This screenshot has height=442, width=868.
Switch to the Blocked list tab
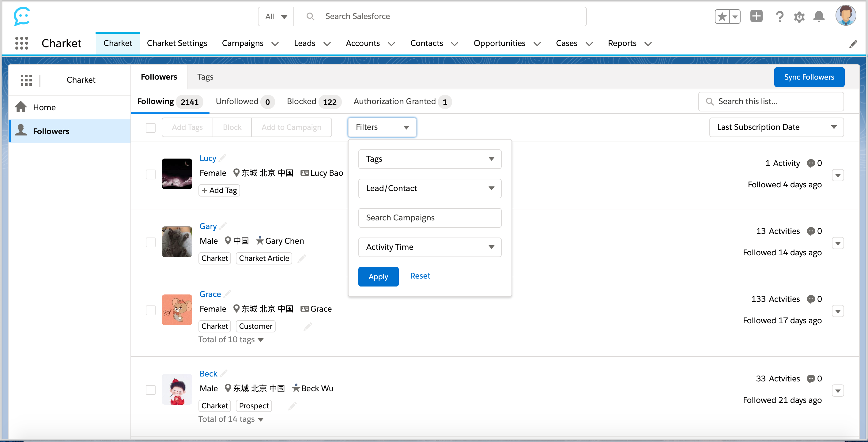[314, 102]
